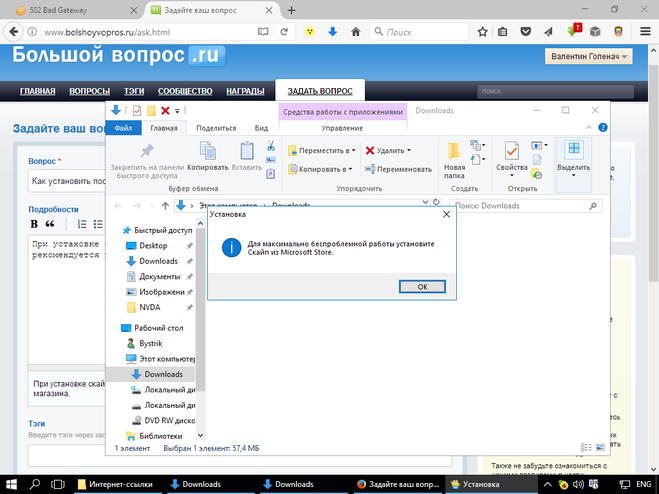Switch to the Вид ribbon tab
The width and height of the screenshot is (659, 494).
261,128
